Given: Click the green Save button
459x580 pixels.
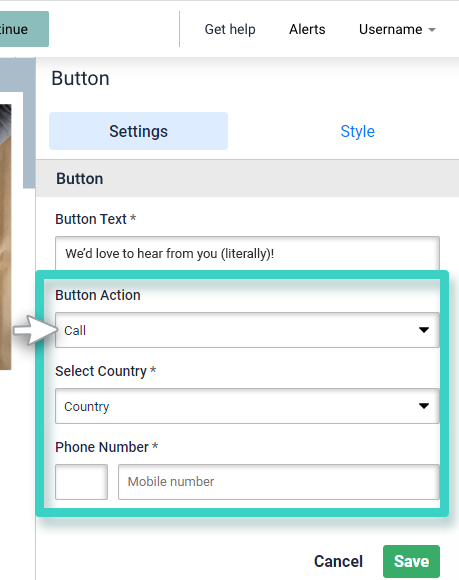Looking at the screenshot, I should coord(411,561).
